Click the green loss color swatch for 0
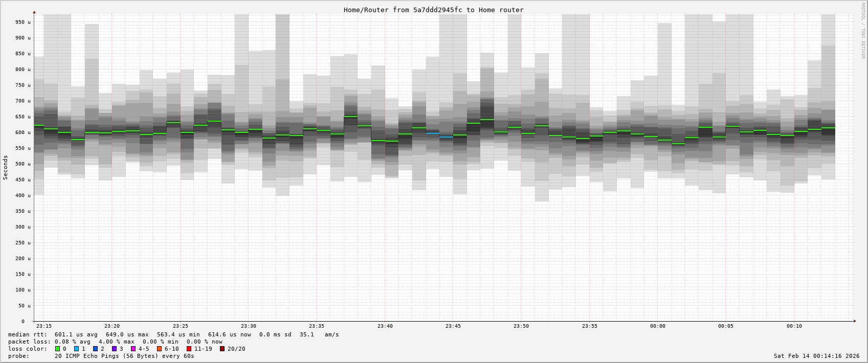This screenshot has width=868, height=363. [58, 349]
